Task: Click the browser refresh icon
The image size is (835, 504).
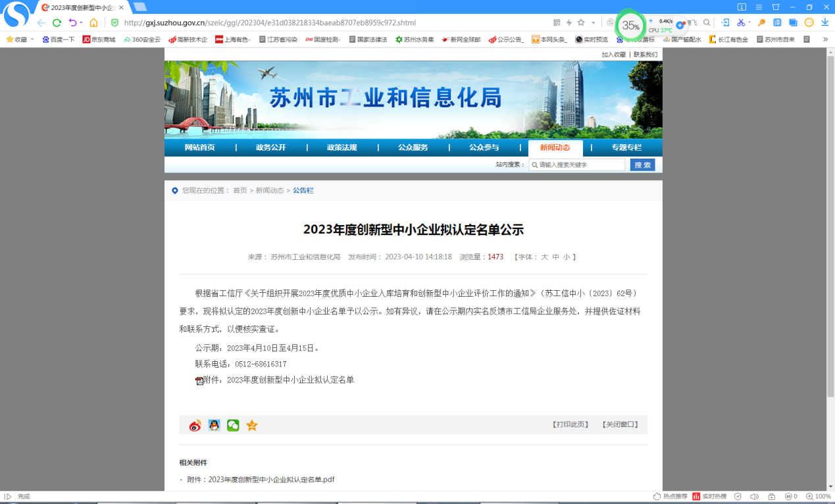Action: pyautogui.click(x=57, y=22)
